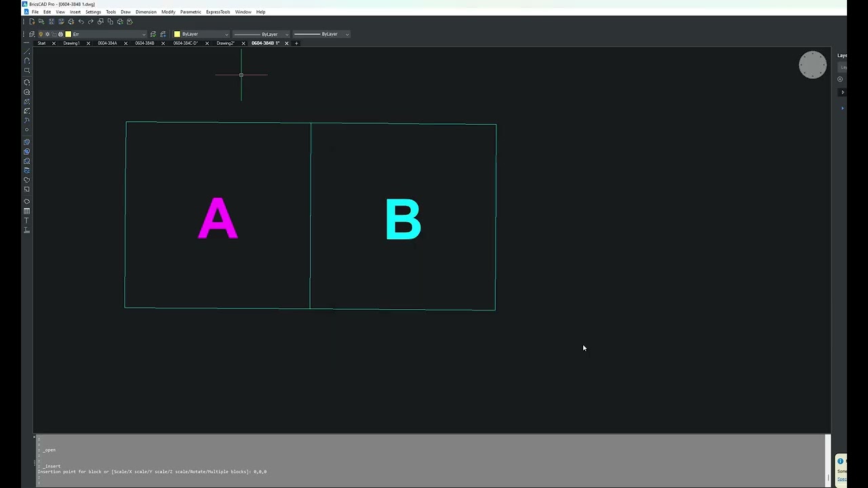Select the Revision cloud tool

[27, 201]
